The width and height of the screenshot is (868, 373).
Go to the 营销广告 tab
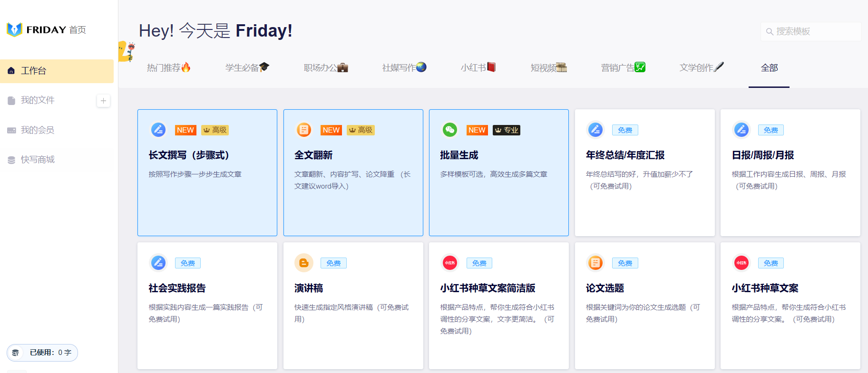(x=623, y=68)
